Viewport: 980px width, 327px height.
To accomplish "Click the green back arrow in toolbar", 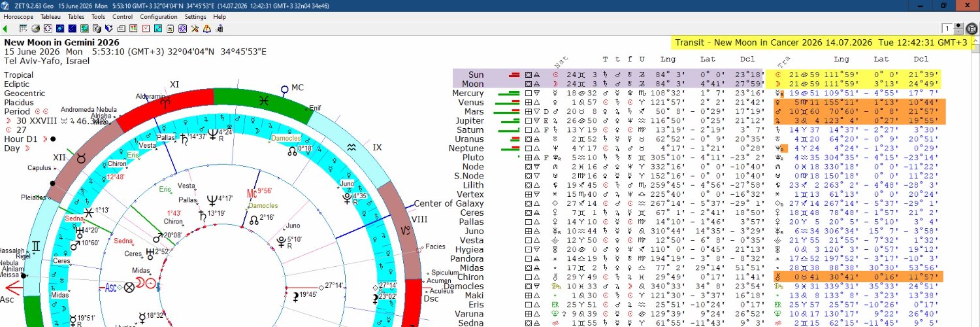I will [x=5, y=29].
